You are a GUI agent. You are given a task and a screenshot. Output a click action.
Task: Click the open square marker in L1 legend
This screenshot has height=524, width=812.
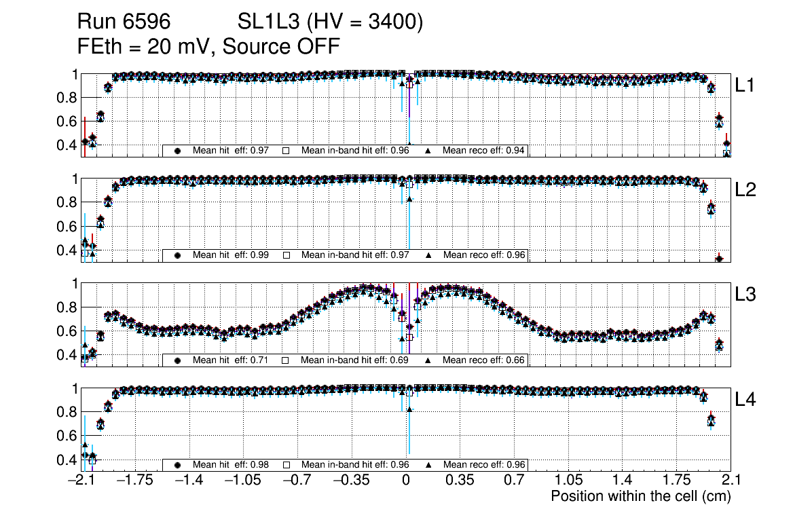(x=286, y=151)
